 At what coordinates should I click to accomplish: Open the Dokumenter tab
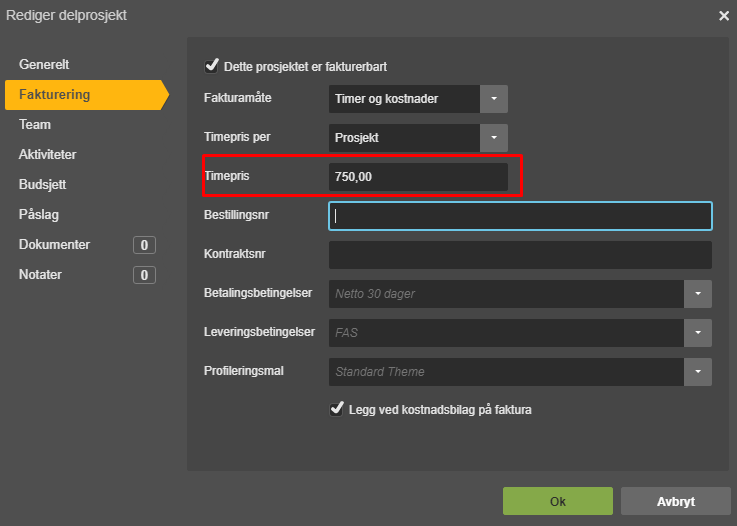tap(55, 245)
